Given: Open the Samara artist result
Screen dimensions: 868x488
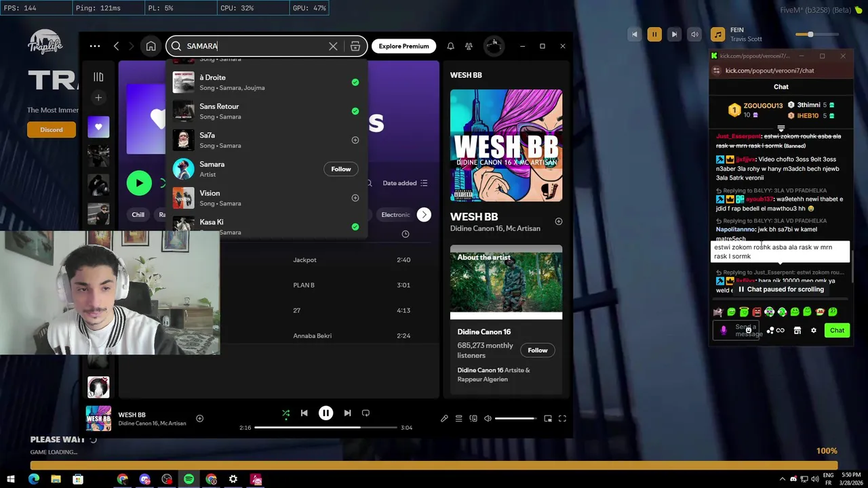Looking at the screenshot, I should [x=267, y=169].
